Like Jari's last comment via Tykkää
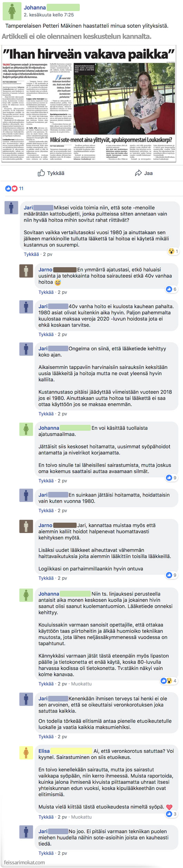183x868 pixels. (46, 853)
